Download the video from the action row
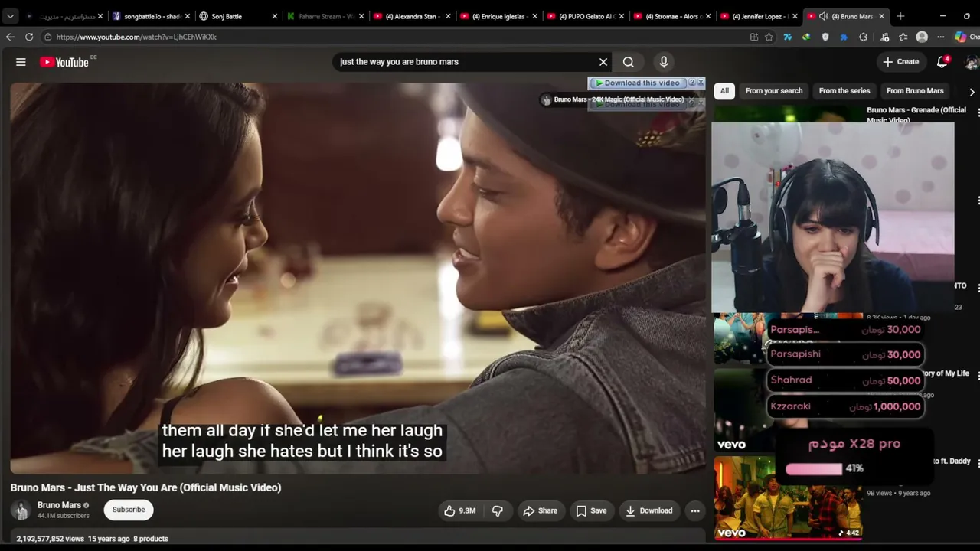This screenshot has width=980, height=551. [x=648, y=510]
